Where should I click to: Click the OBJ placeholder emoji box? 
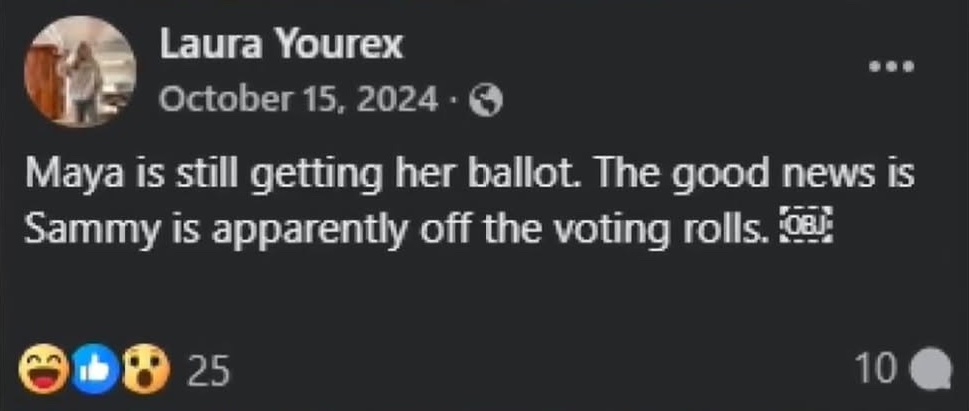pyautogui.click(x=804, y=231)
